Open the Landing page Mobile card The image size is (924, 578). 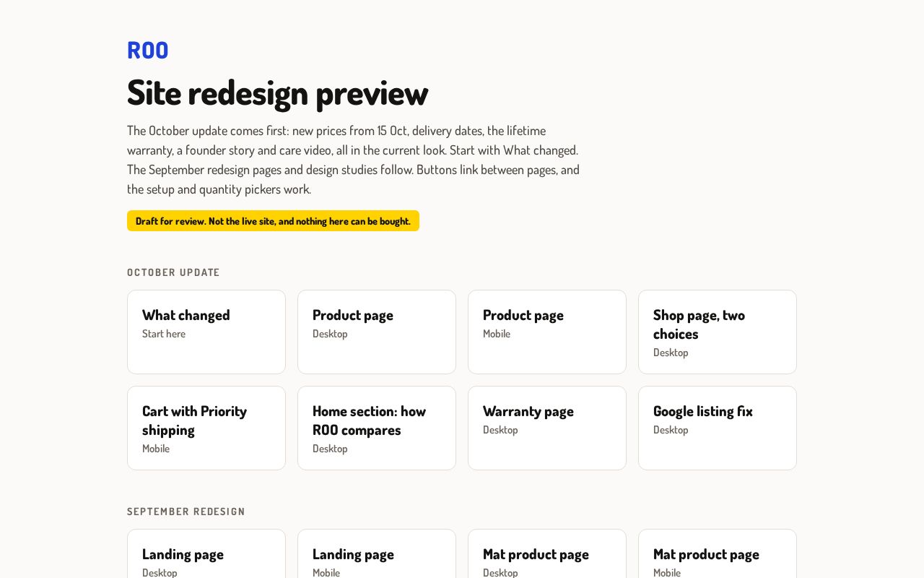tap(377, 554)
